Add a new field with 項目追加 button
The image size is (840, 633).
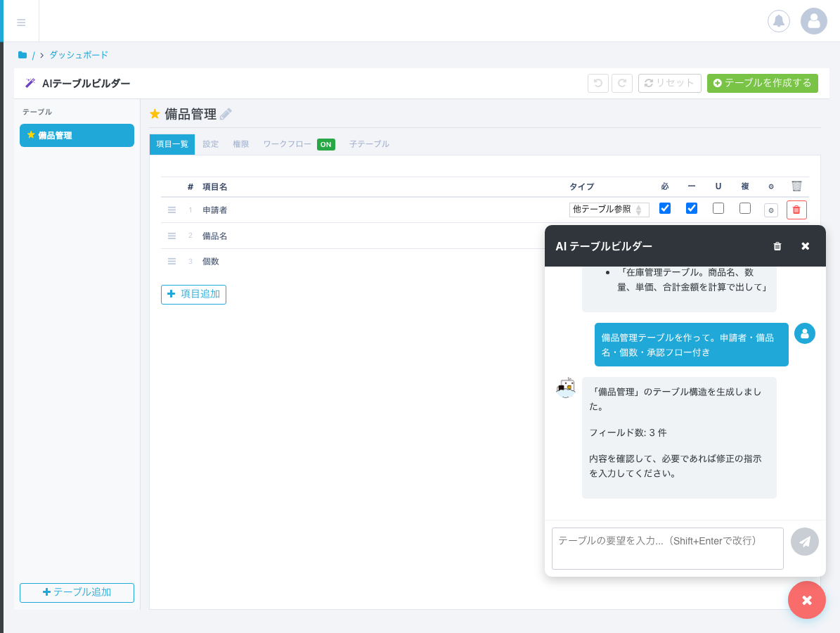(x=193, y=294)
